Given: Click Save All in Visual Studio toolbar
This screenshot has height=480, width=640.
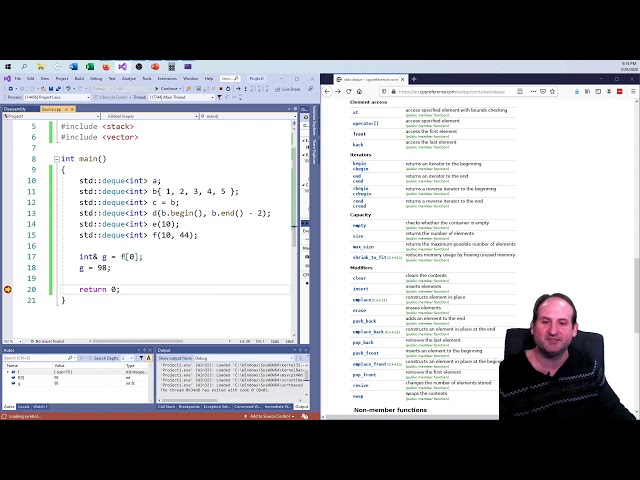Looking at the screenshot, I should (58, 89).
